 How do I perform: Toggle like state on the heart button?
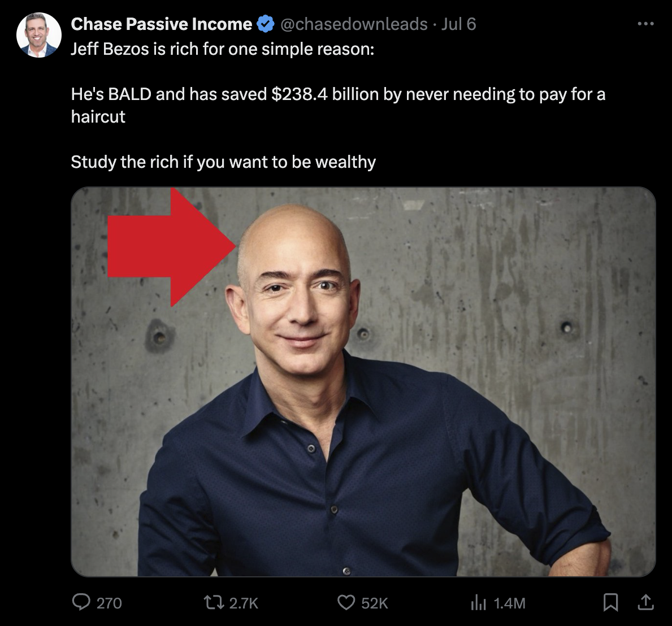click(x=346, y=603)
